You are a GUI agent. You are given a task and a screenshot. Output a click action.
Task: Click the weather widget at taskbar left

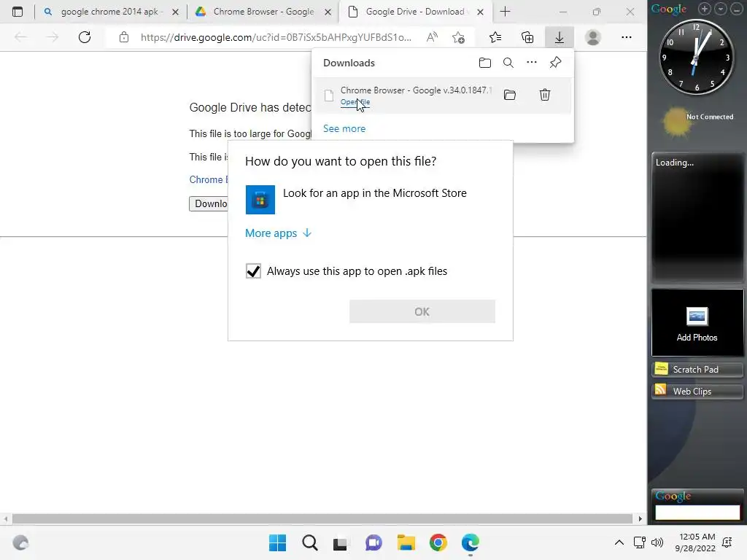(20, 542)
